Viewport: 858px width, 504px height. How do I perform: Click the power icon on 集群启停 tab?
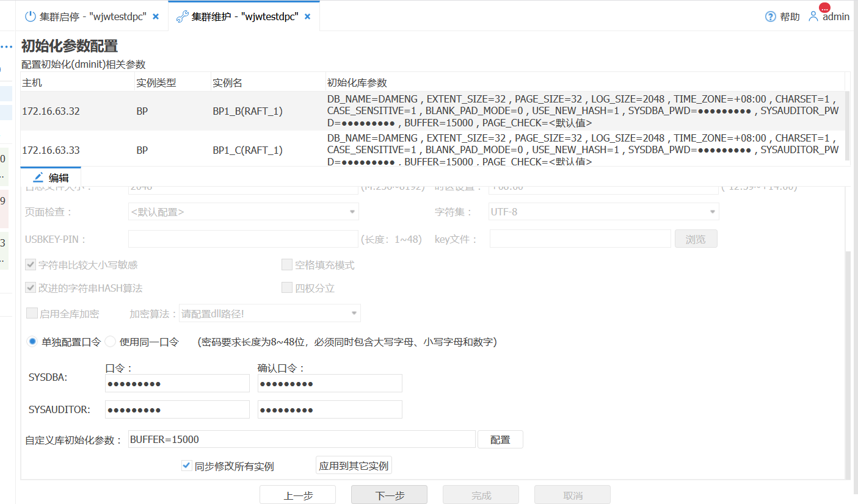point(30,16)
